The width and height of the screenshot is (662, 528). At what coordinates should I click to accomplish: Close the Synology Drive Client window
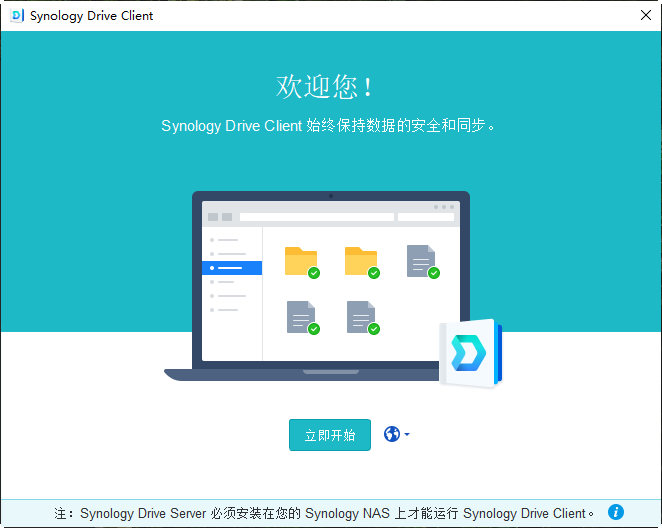tap(646, 16)
